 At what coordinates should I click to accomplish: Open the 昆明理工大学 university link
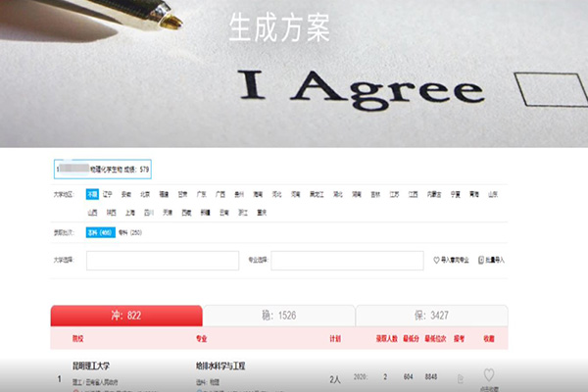click(91, 366)
